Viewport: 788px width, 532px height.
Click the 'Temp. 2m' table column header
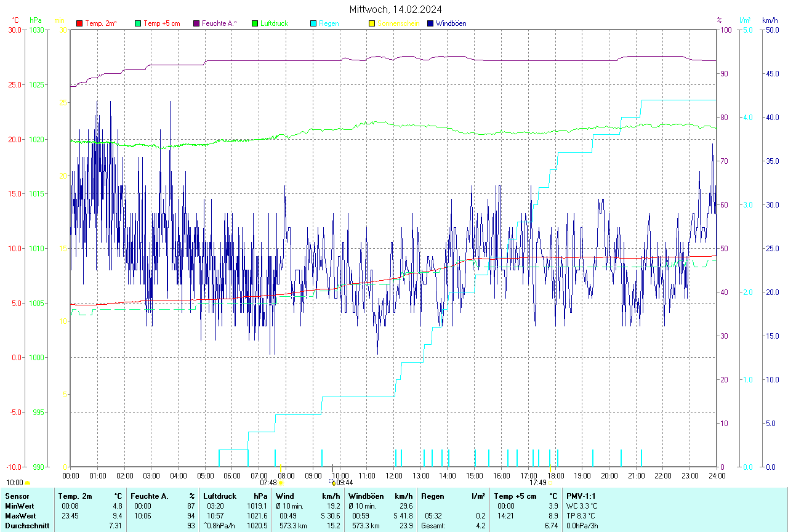[x=75, y=496]
